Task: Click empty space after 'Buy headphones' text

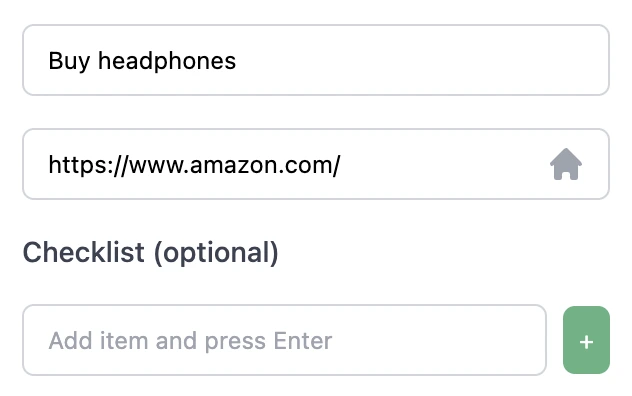Action: 419,60
